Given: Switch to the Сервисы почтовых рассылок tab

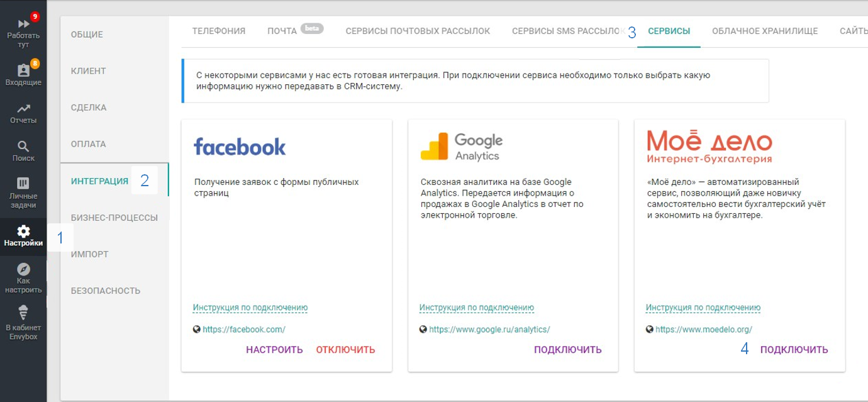Looking at the screenshot, I should [x=418, y=31].
